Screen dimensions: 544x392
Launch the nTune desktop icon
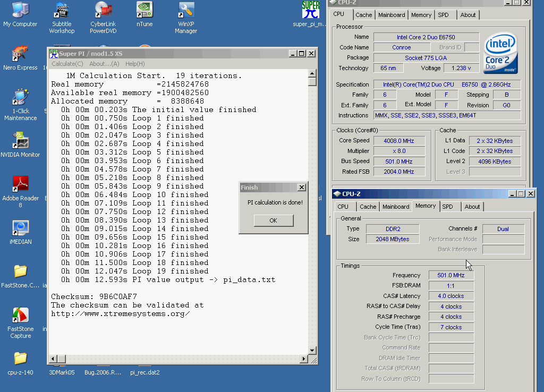144,11
